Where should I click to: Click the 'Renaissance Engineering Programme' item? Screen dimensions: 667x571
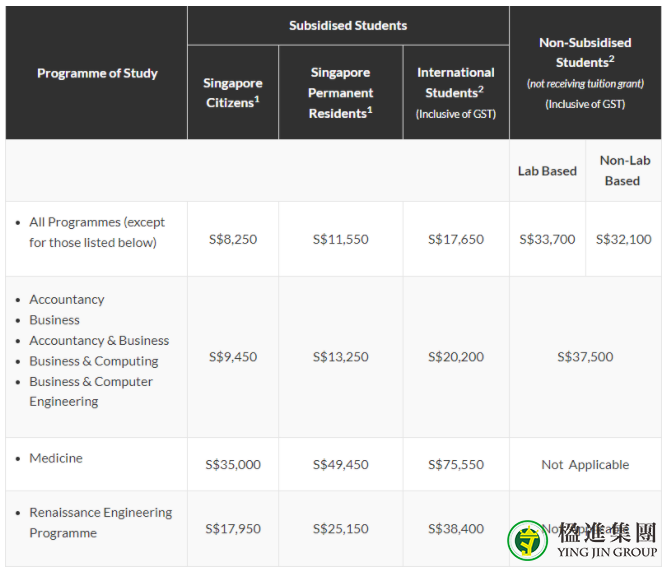point(100,522)
